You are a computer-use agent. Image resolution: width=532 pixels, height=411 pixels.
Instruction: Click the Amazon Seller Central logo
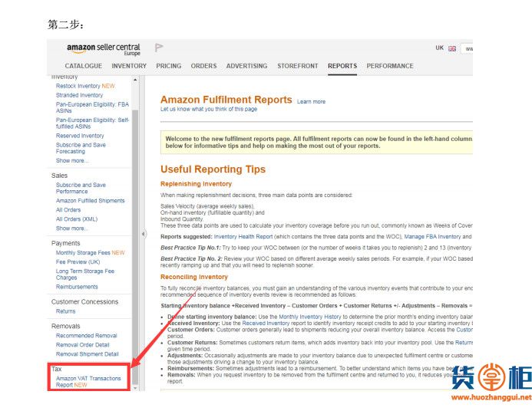(x=104, y=50)
